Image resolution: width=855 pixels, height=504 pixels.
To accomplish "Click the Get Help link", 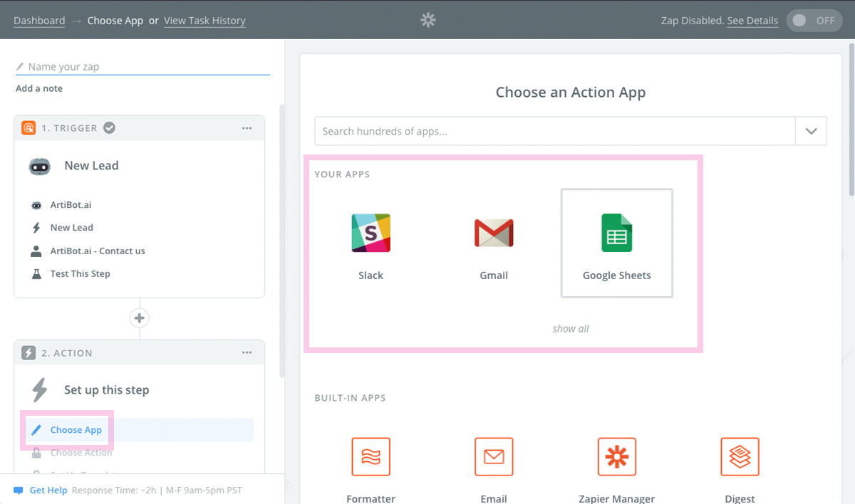I will click(48, 490).
